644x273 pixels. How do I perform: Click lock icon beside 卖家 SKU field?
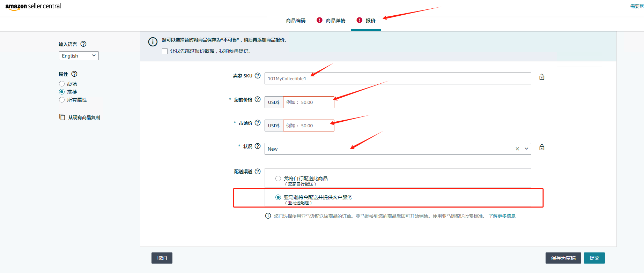click(542, 77)
